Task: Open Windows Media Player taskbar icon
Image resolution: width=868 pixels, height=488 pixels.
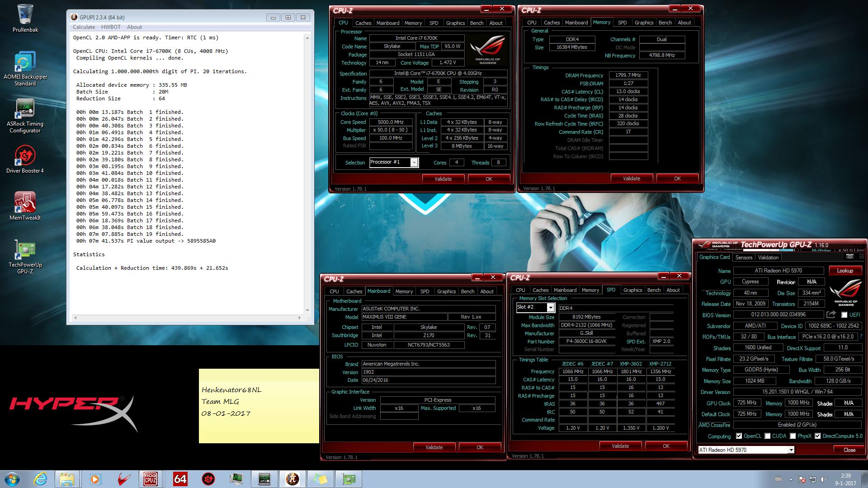Action: point(95,479)
